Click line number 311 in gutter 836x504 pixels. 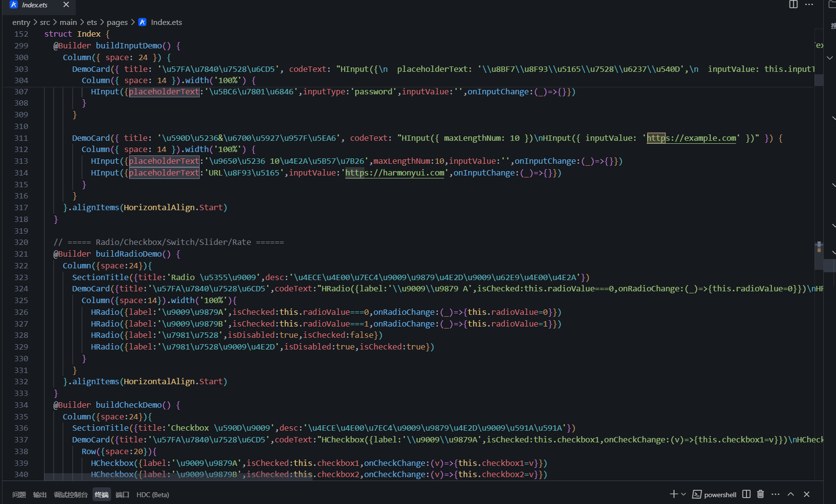point(21,138)
